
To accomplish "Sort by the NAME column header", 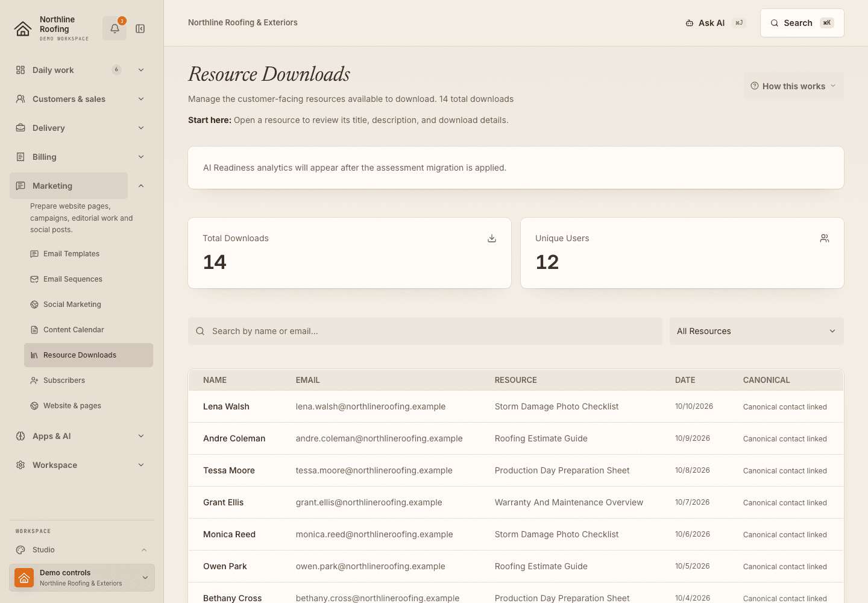I will pos(215,380).
